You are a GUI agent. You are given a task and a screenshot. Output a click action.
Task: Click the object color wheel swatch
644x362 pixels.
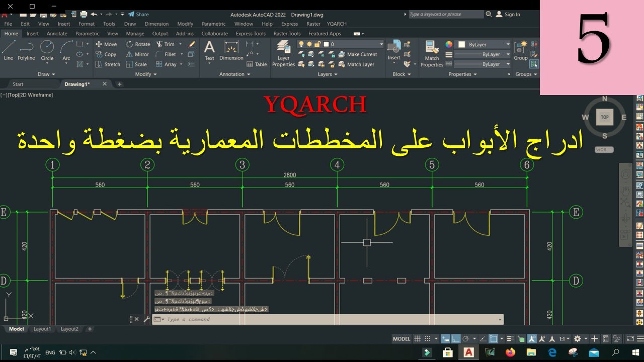[x=449, y=44]
